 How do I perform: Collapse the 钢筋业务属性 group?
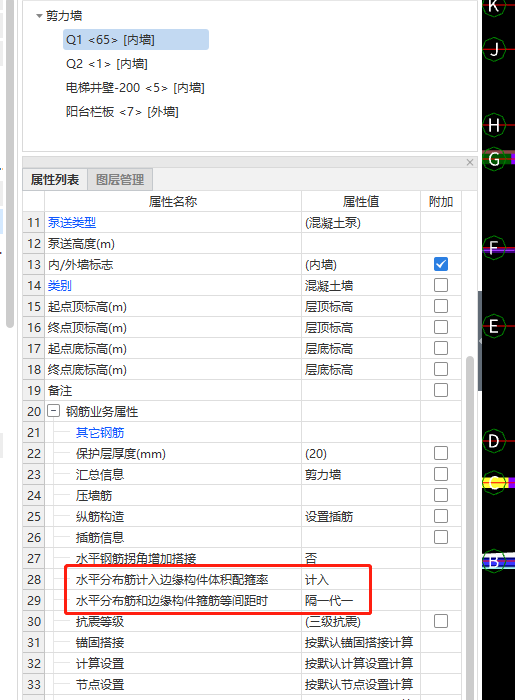[x=54, y=411]
